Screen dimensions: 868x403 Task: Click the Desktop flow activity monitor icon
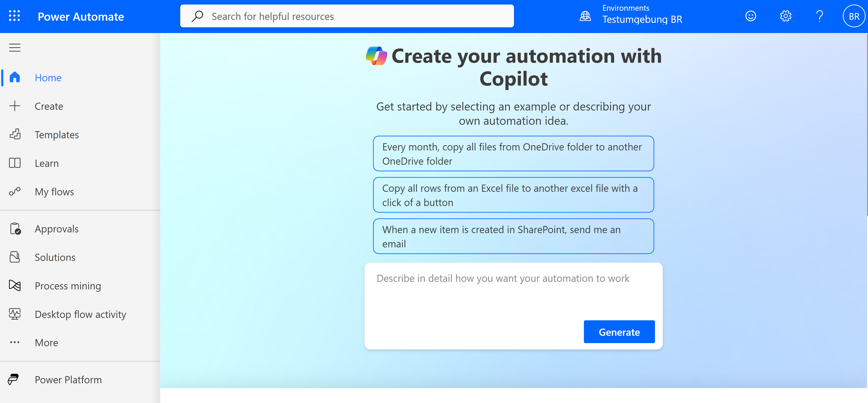[15, 314]
